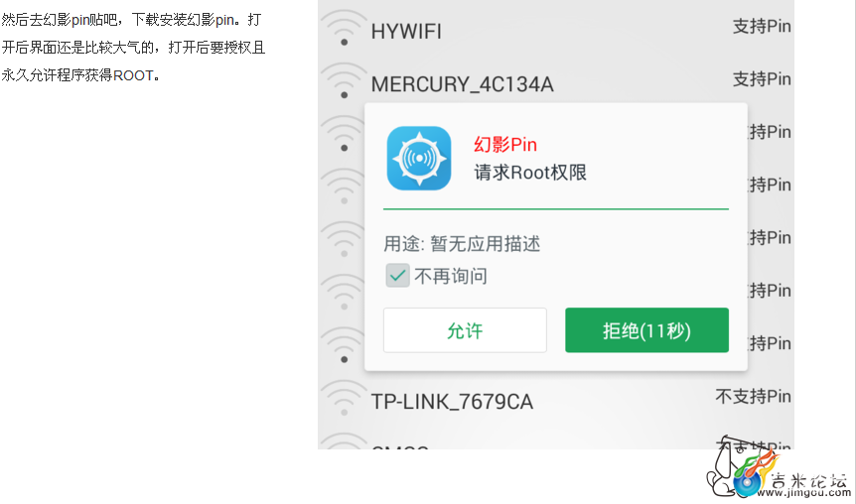Click the www.jimgou.com watermark link
856x504 pixels.
[804, 492]
